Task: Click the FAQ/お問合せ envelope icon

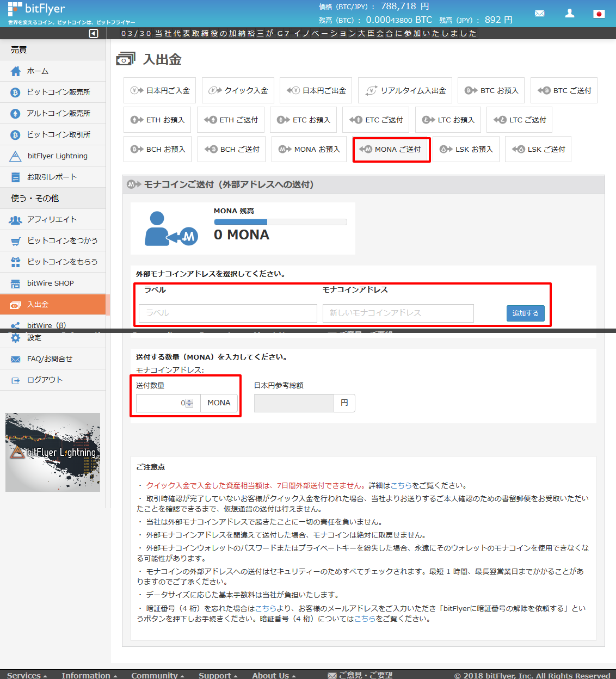Action: 16,359
